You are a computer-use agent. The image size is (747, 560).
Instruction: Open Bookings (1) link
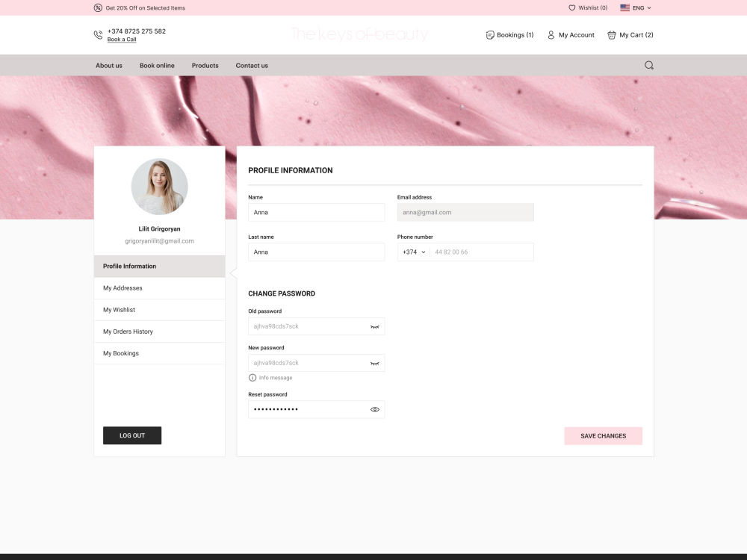[515, 35]
